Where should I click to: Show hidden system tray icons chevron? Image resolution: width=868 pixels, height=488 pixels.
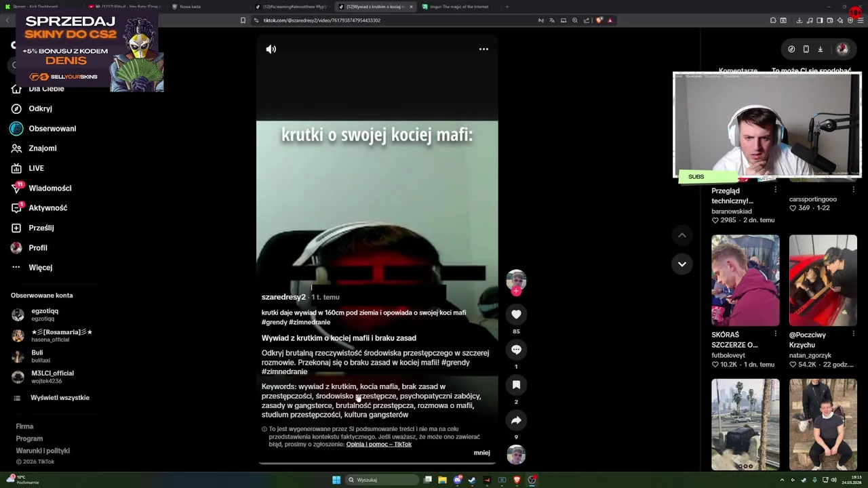tap(782, 480)
